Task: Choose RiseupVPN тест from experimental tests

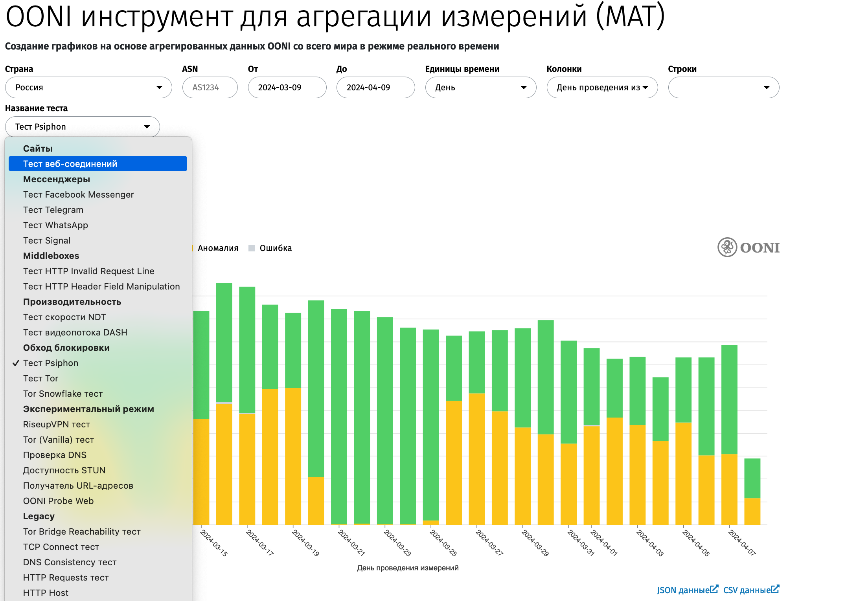Action: 57,424
